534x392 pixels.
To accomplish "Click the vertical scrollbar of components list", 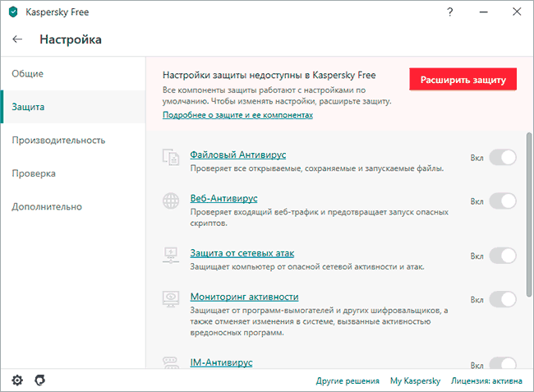I will pyautogui.click(x=529, y=214).
